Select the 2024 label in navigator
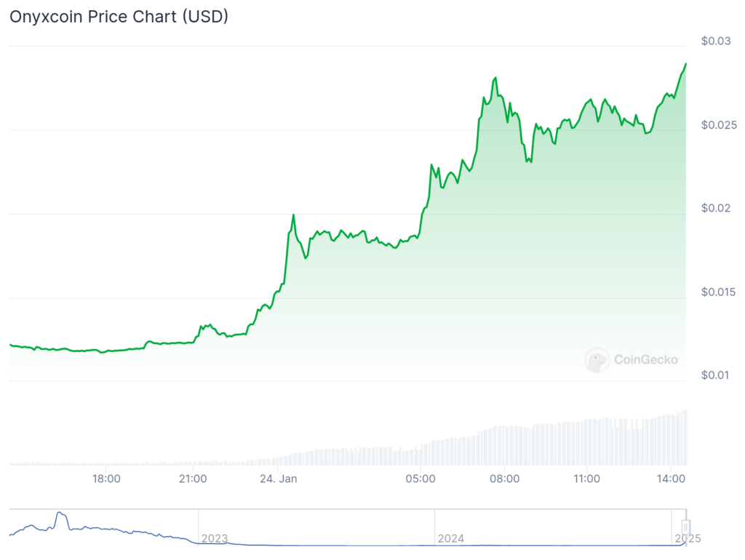Screen dimensions: 745x560 (451, 539)
